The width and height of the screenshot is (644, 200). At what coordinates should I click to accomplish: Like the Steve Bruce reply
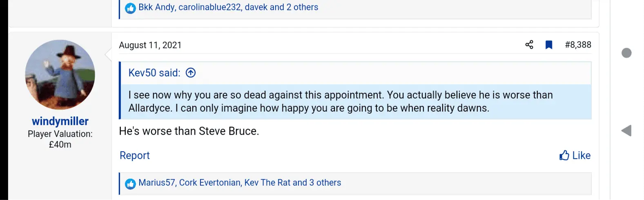[x=575, y=155]
